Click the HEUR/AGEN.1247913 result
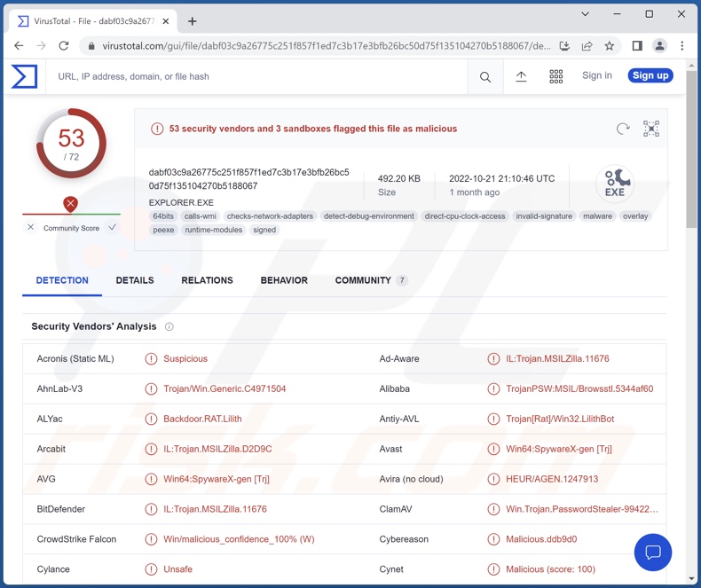The width and height of the screenshot is (701, 588). [552, 480]
